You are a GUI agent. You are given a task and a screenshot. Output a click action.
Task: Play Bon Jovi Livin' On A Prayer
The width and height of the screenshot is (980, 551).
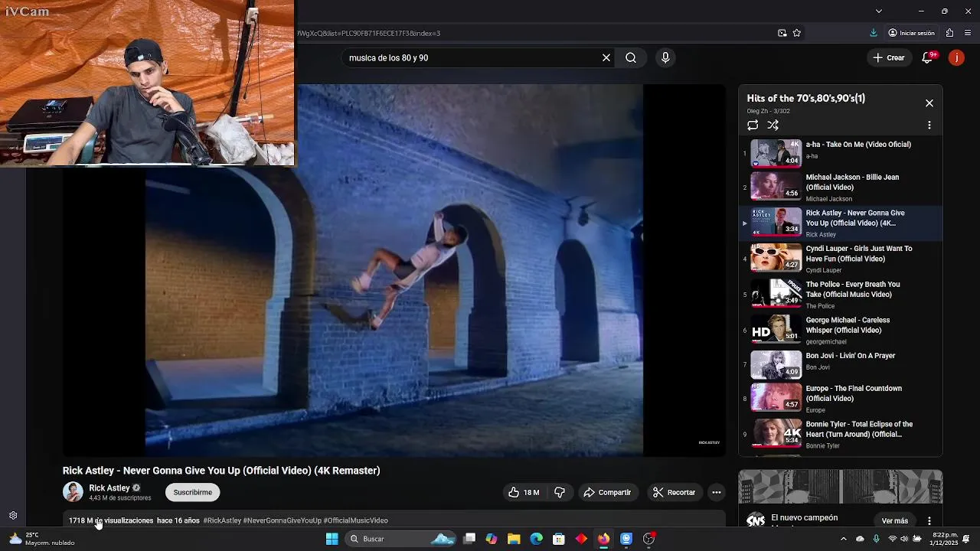[x=841, y=365]
